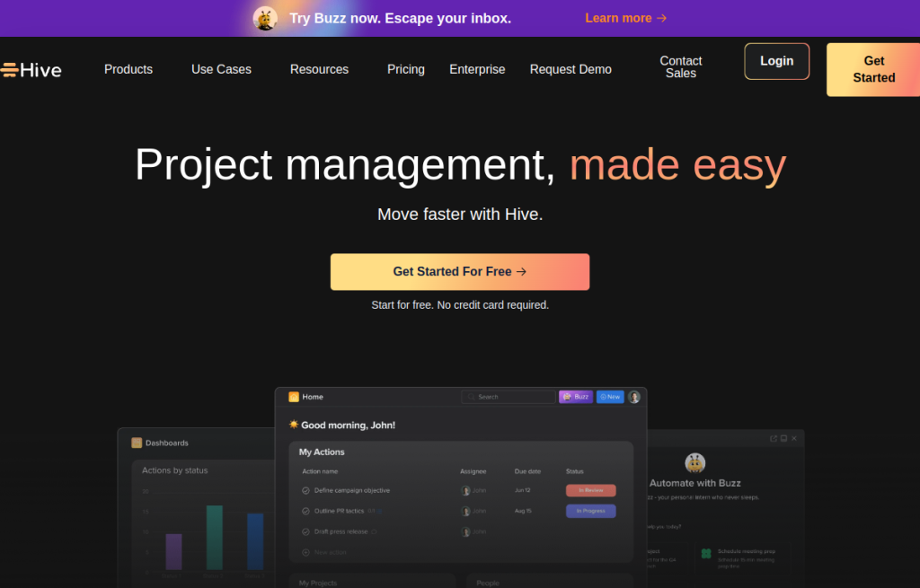Viewport: 920px width, 588px height.
Task: Click the plus icon for New action
Action: (305, 552)
